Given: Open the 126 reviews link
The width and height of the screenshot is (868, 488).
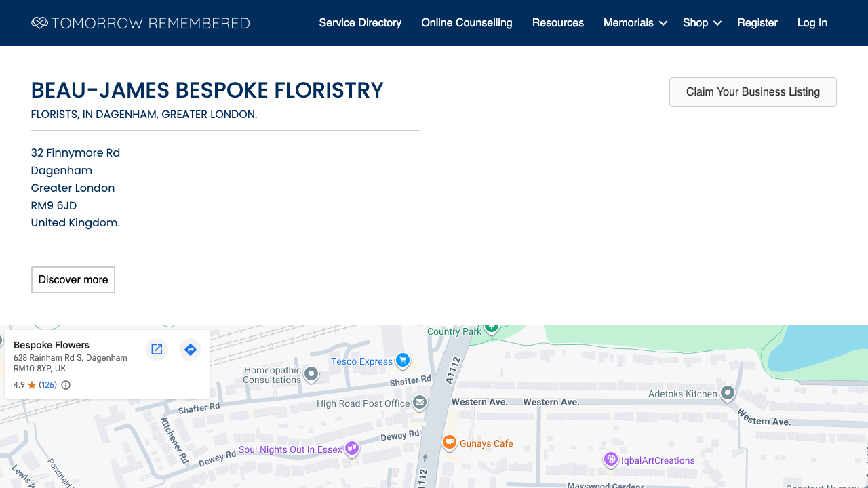Looking at the screenshot, I should coord(47,384).
